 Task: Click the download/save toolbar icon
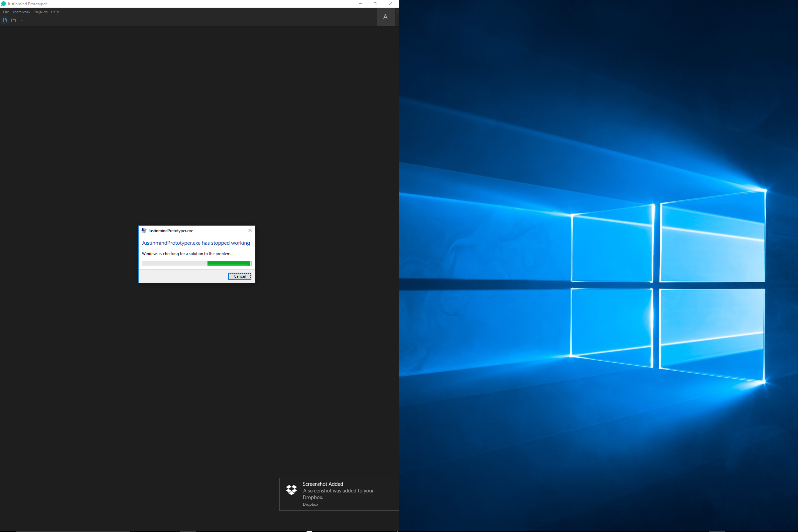[x=22, y=20]
